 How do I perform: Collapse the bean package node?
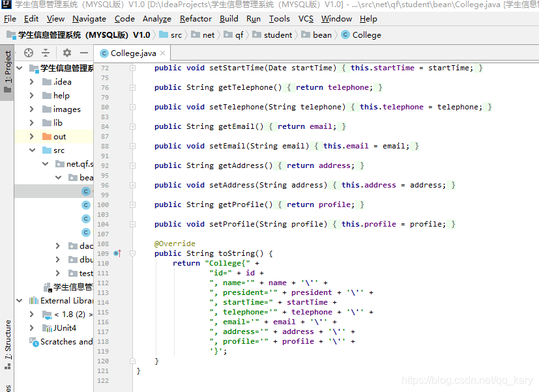[x=59, y=177]
